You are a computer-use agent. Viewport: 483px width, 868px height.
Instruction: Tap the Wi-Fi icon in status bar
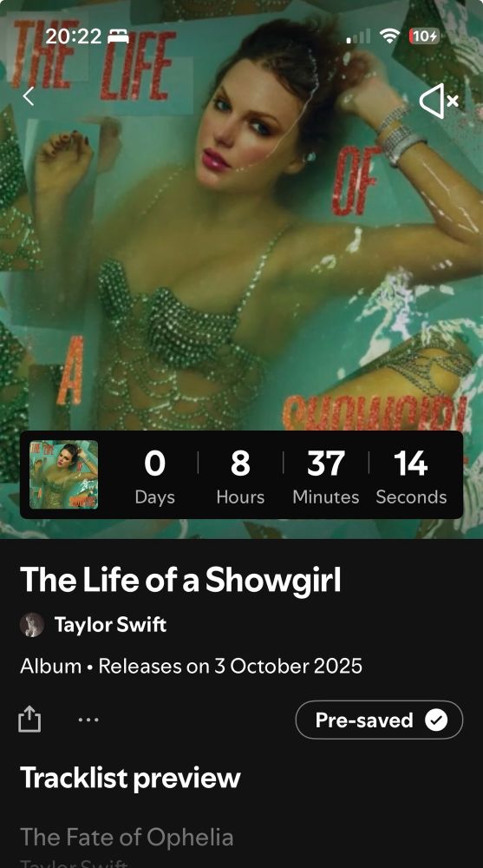click(389, 36)
